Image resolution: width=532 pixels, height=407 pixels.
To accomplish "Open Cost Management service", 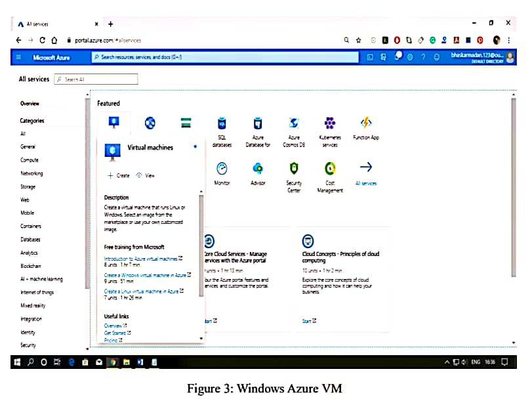I will click(330, 177).
